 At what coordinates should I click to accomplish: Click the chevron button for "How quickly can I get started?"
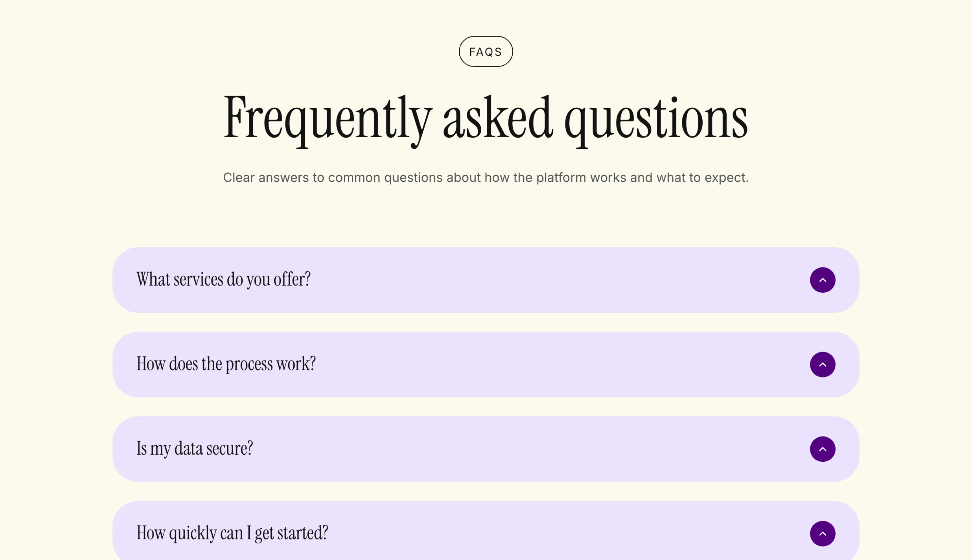pyautogui.click(x=822, y=534)
